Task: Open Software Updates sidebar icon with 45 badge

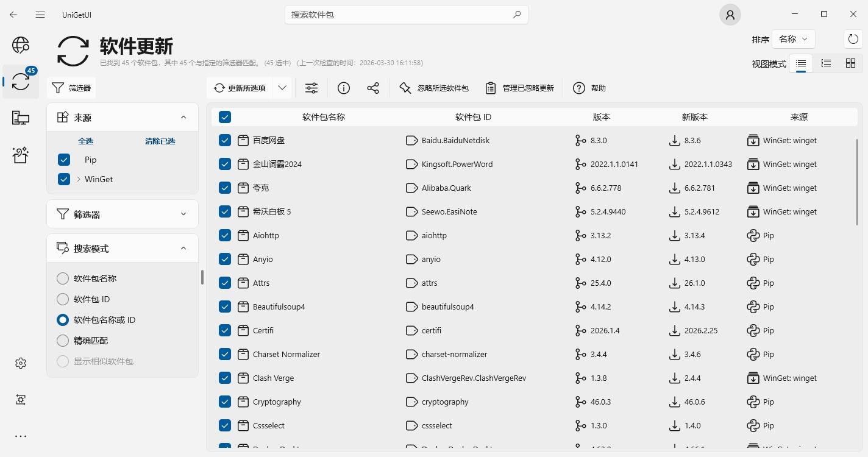Action: tap(21, 82)
